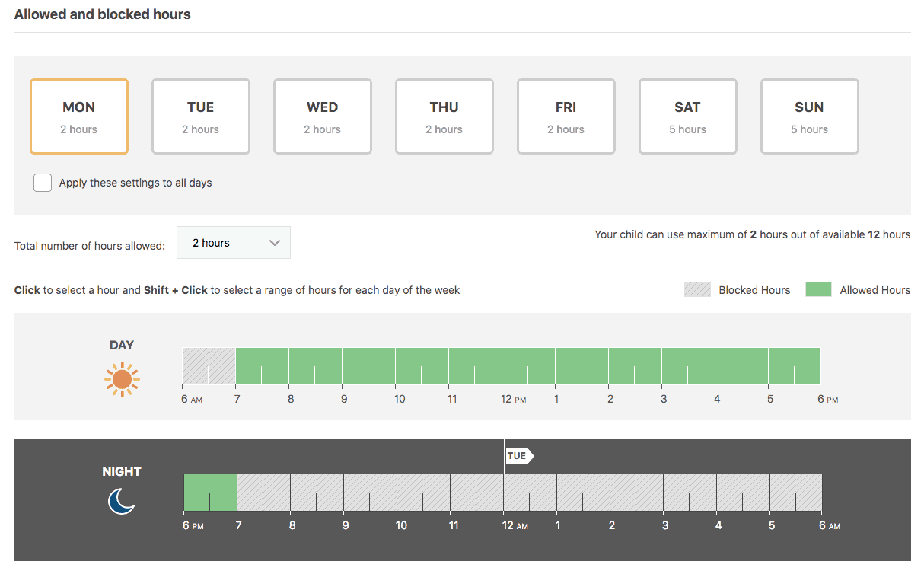
Task: Open the total hours allowed dropdown
Action: click(233, 243)
